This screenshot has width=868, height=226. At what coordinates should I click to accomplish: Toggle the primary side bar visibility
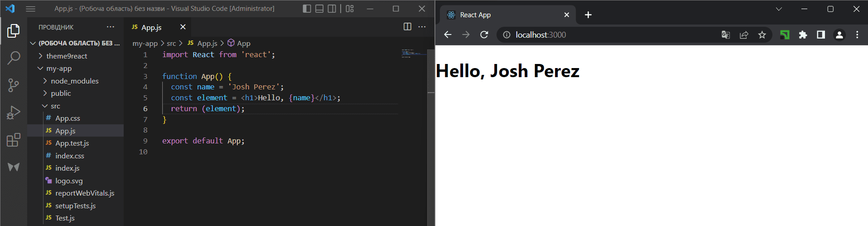pyautogui.click(x=307, y=9)
